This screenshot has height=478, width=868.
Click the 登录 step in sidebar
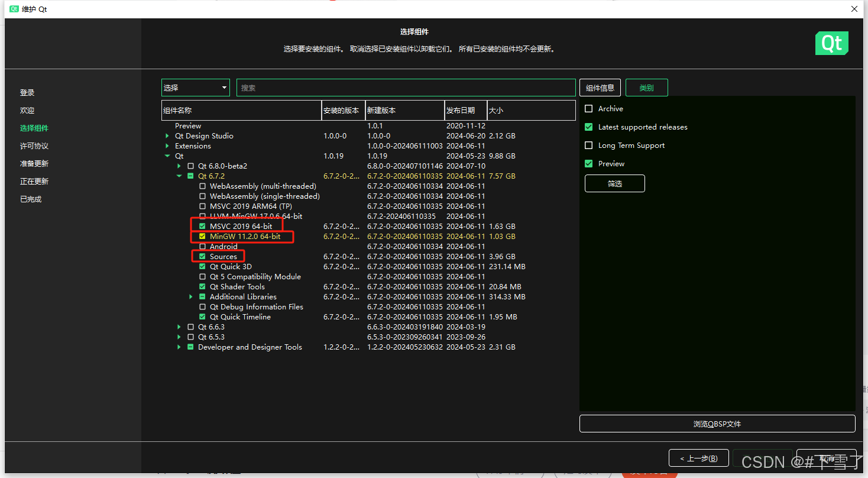click(x=27, y=93)
